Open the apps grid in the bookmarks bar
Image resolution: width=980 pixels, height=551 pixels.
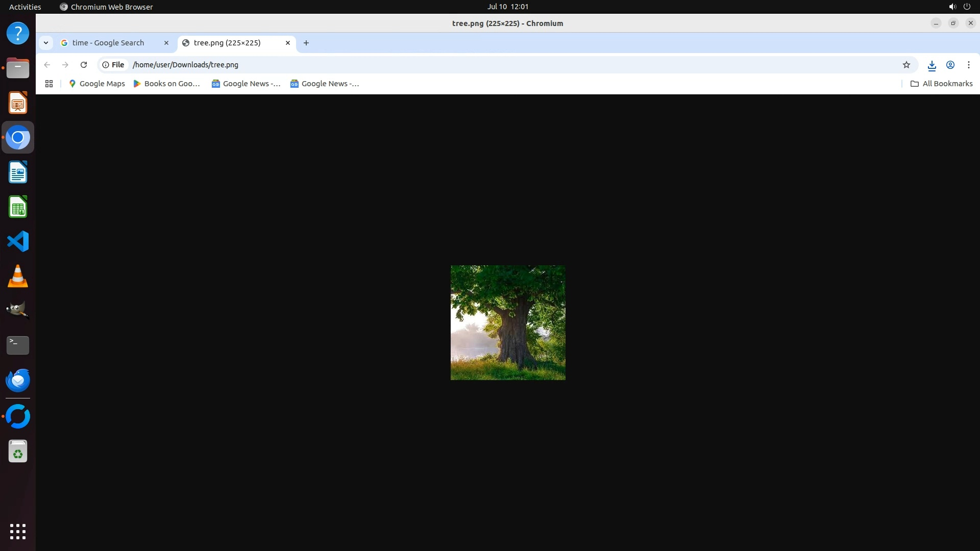coord(49,84)
